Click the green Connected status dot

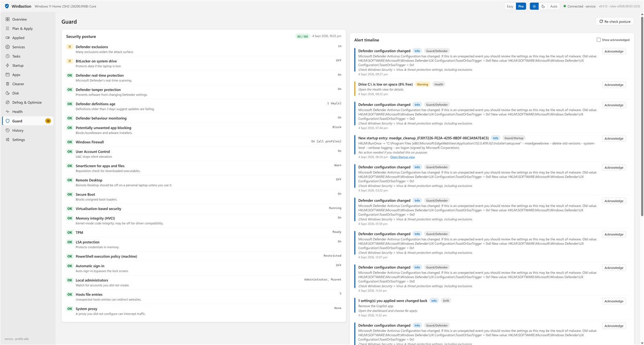point(565,6)
